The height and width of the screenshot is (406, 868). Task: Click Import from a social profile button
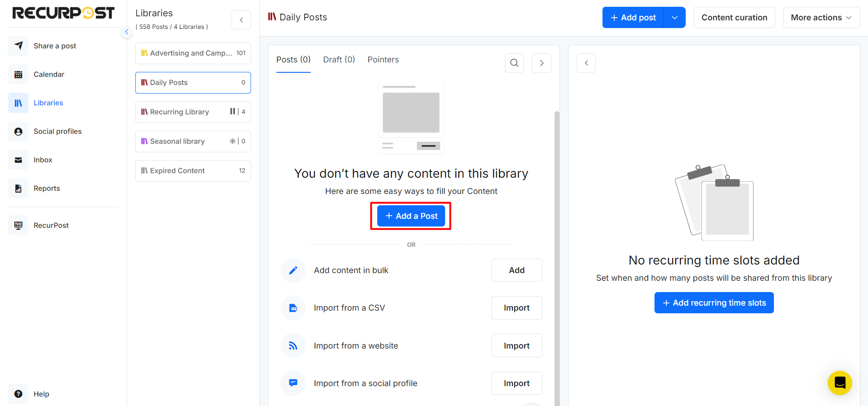coord(517,383)
